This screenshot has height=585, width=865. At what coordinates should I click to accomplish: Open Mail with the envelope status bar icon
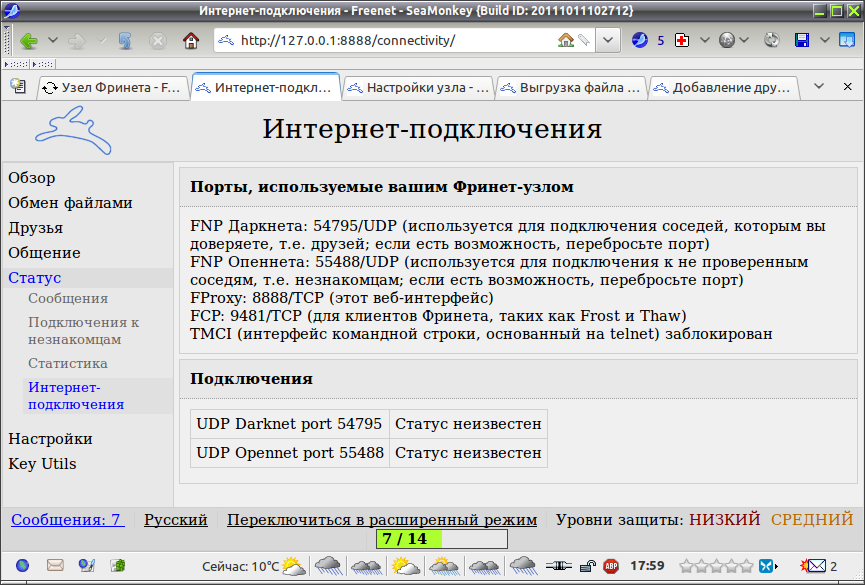pyautogui.click(x=55, y=566)
